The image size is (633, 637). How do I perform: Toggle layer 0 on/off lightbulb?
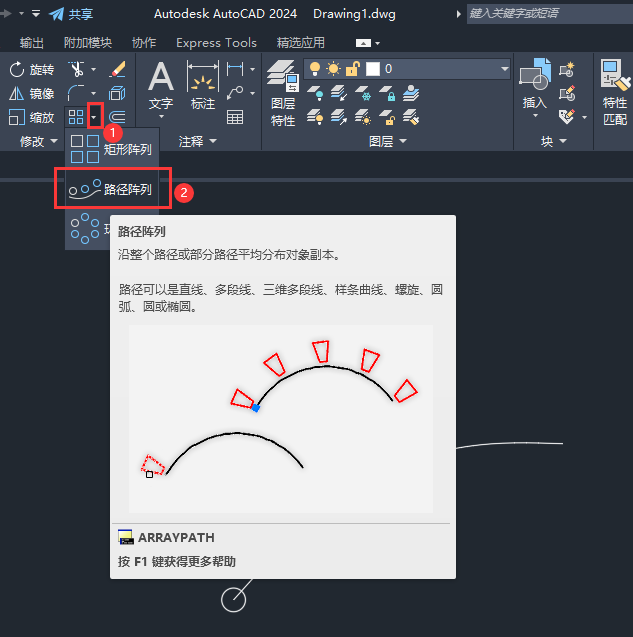315,69
